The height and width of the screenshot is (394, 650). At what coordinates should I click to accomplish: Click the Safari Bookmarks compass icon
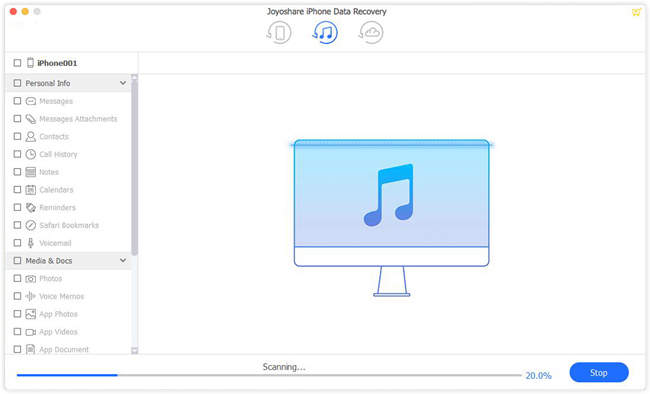coord(31,225)
